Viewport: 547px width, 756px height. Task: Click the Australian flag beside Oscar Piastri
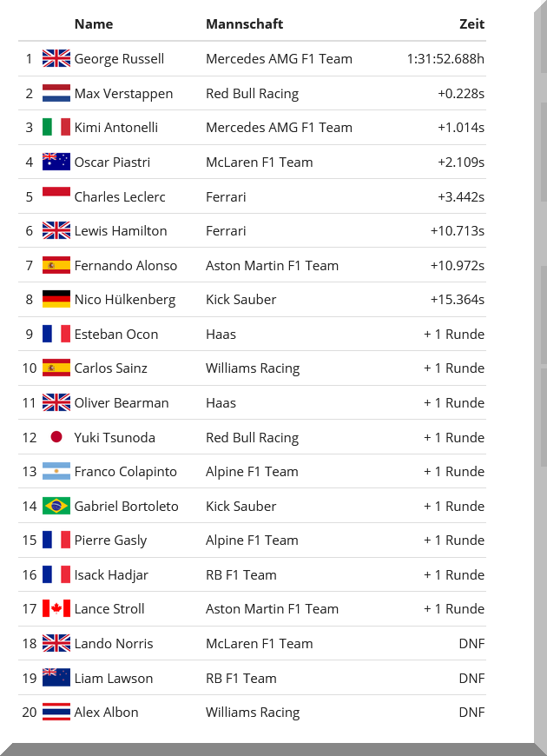[x=56, y=162]
